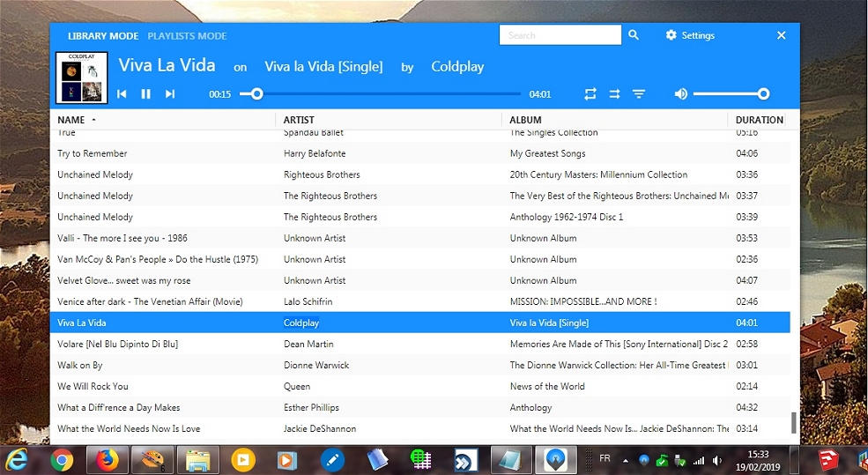Open Windows Explorer folder taskbar icon
Viewport: 868px width, 475px height.
point(197,459)
